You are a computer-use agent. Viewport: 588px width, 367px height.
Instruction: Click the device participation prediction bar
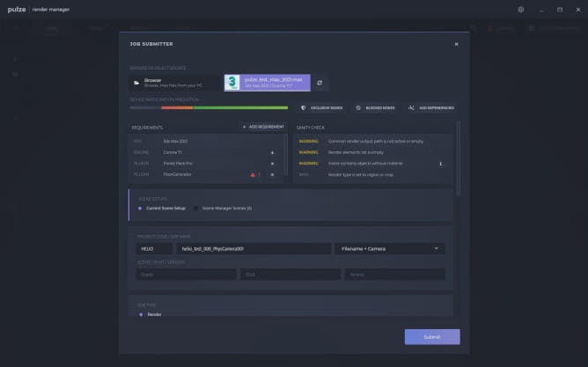point(208,108)
